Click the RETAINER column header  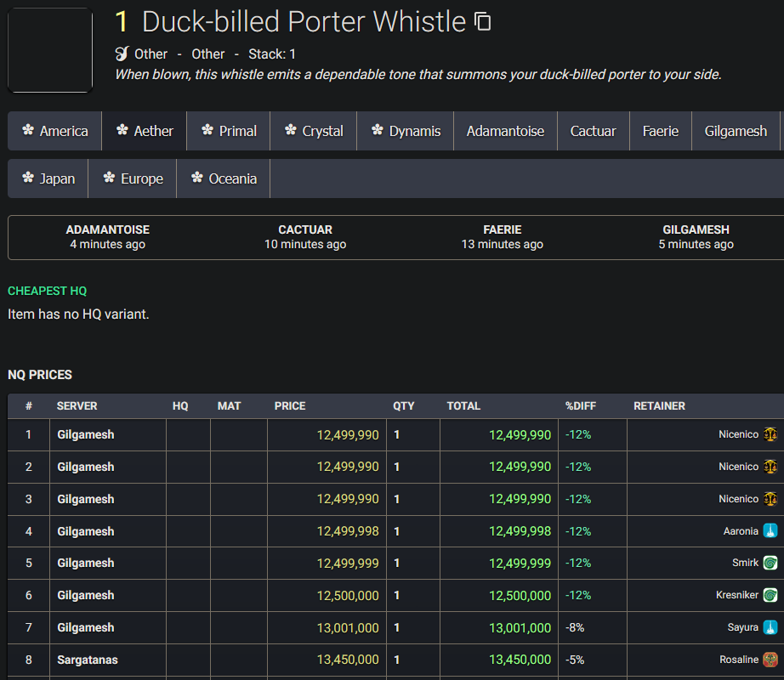660,405
